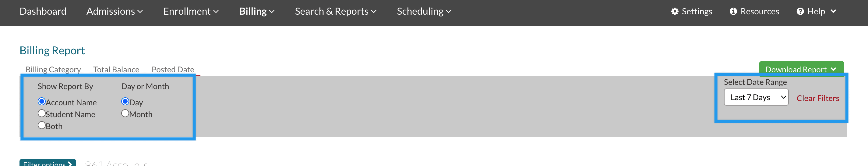
Task: Click the Settings gear icon
Action: pos(675,12)
